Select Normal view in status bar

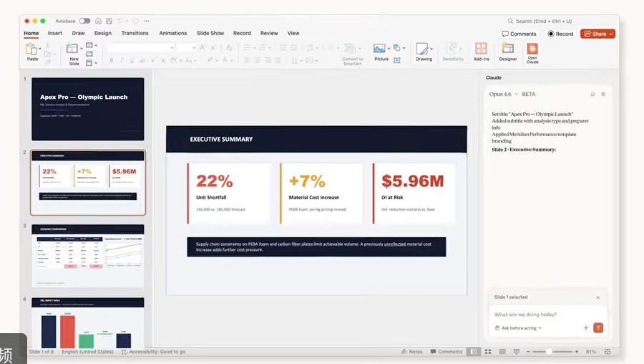point(474,352)
